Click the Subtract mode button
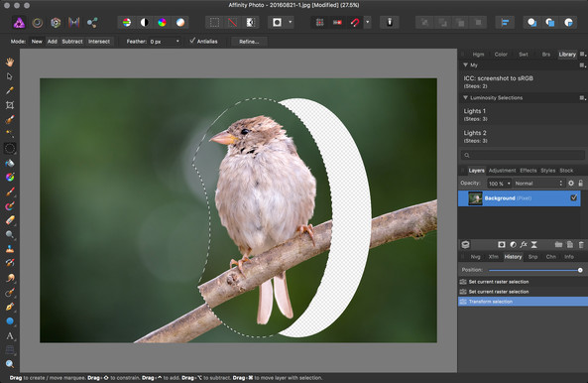The width and height of the screenshot is (588, 383). 72,42
